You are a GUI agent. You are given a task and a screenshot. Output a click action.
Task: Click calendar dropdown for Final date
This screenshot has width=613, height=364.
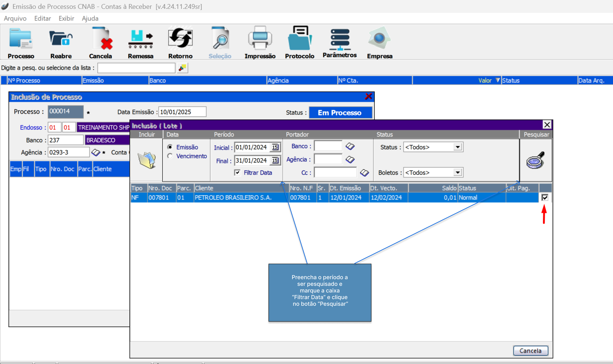275,160
